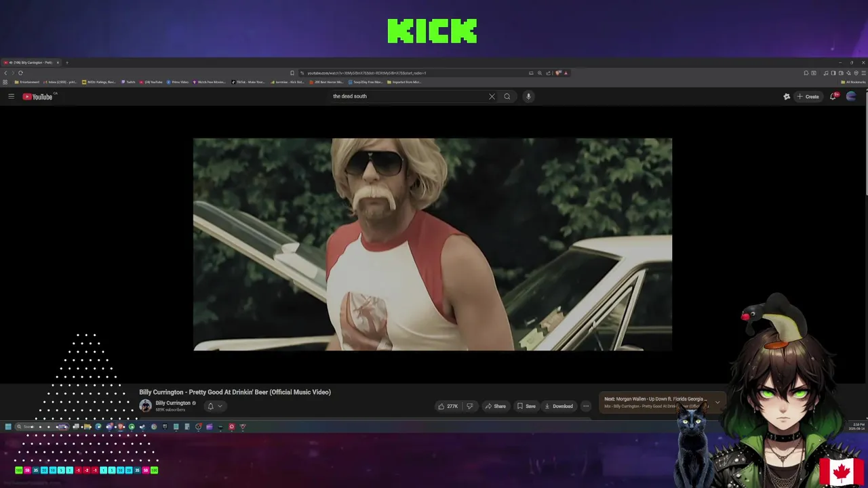
Task: Clear the search text with the X
Action: pos(492,96)
